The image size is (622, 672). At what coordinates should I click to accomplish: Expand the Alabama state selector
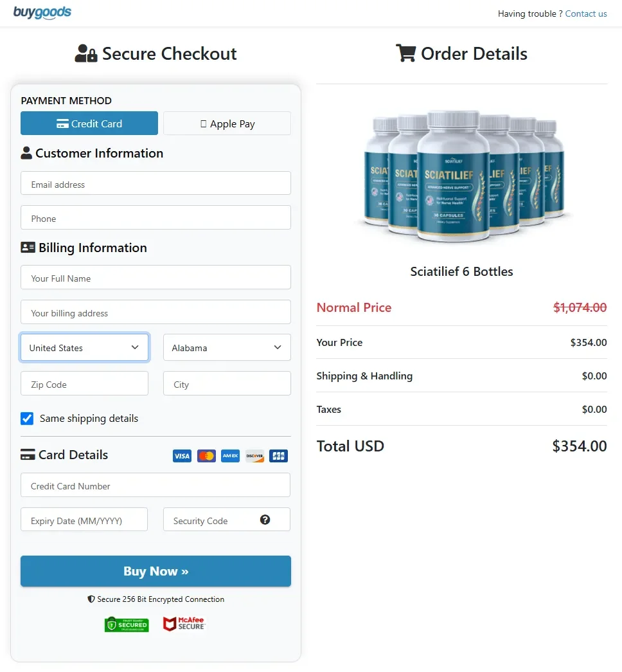click(227, 347)
